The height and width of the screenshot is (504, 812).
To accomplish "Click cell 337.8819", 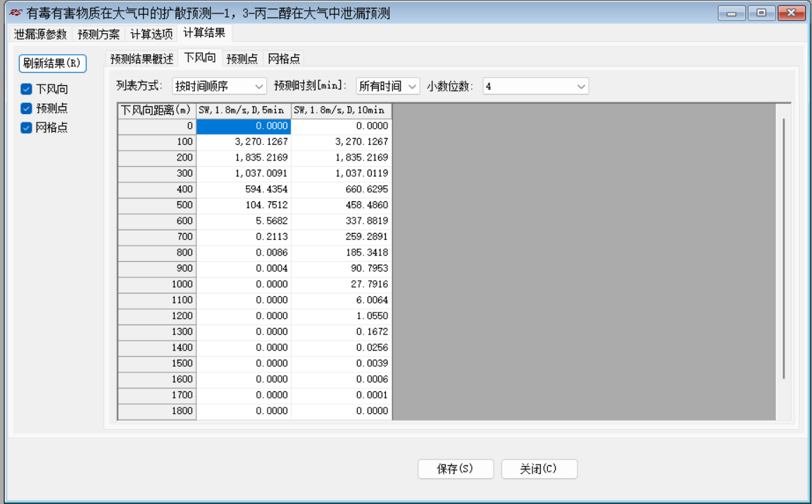I will [x=342, y=221].
